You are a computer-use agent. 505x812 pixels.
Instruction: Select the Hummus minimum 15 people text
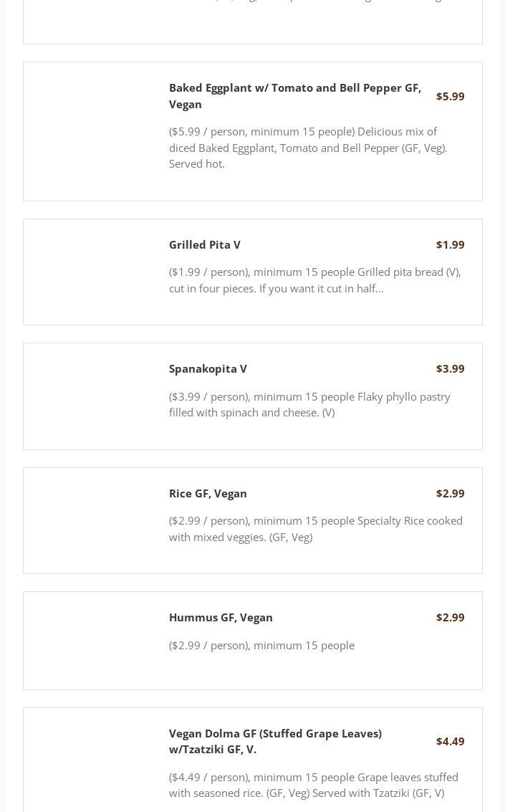tap(261, 645)
